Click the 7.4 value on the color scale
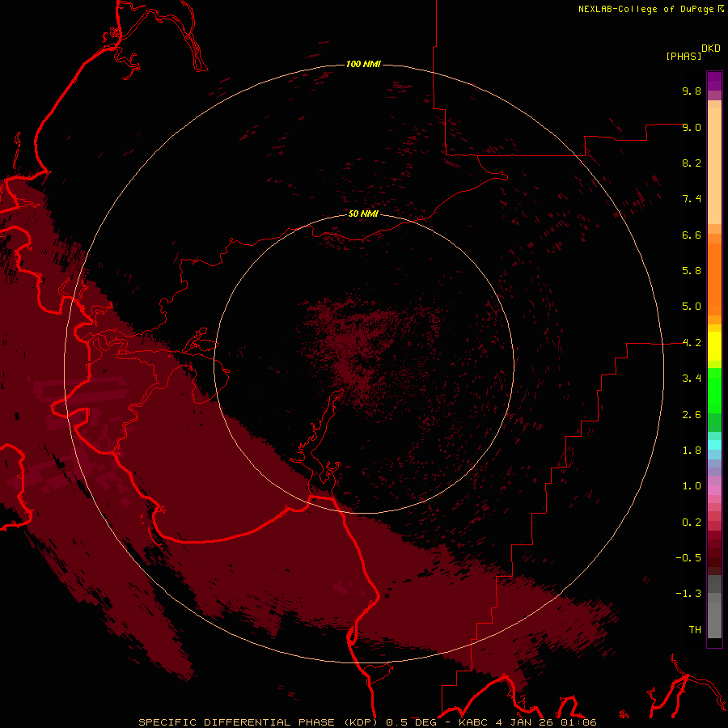 (692, 199)
